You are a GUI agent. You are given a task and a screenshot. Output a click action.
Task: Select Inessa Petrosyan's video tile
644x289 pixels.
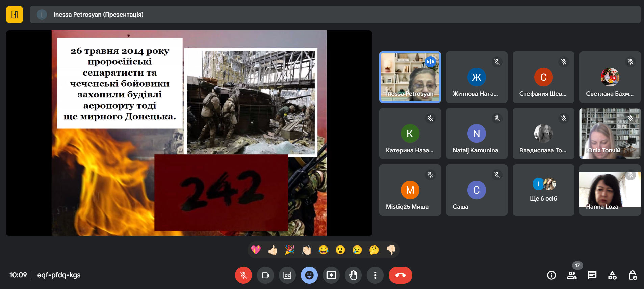pyautogui.click(x=410, y=77)
